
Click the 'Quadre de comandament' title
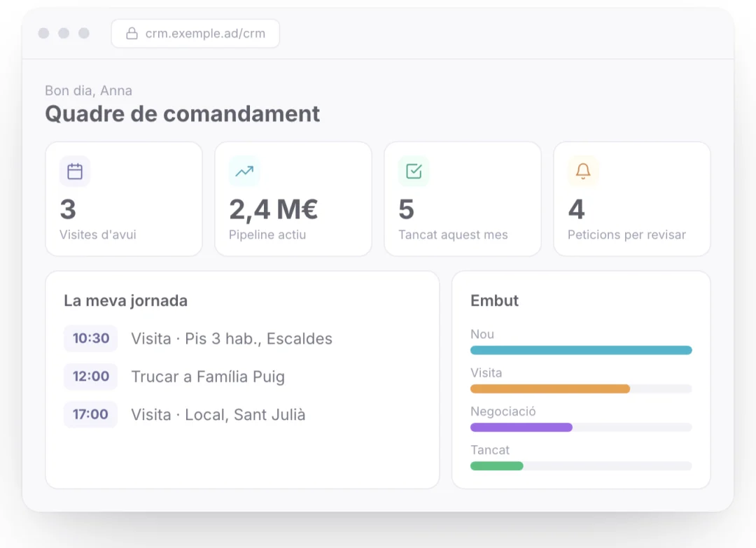tap(182, 114)
